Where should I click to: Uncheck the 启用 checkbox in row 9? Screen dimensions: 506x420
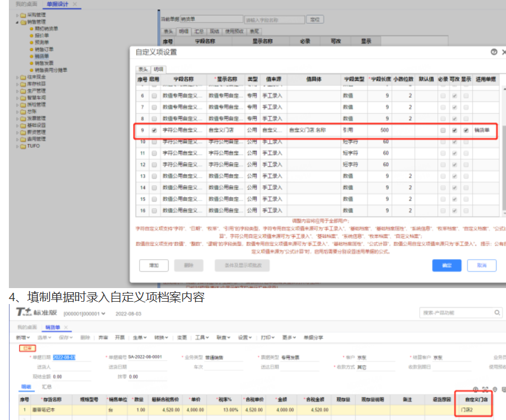click(x=154, y=130)
